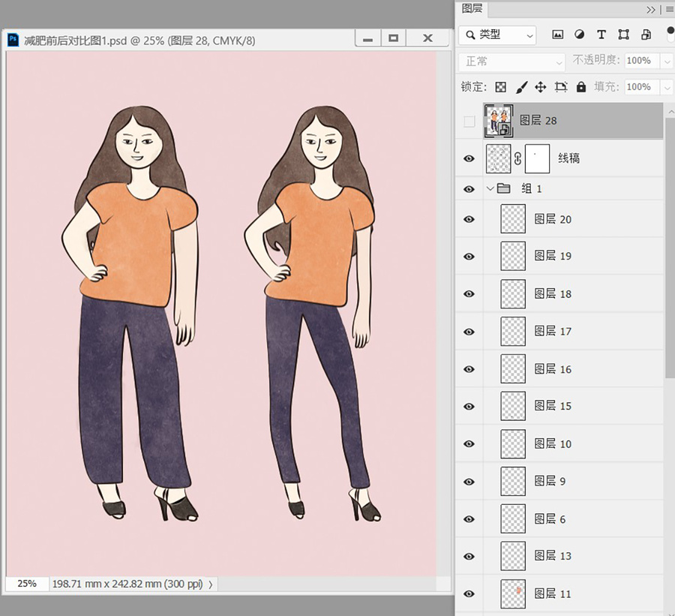Filter layers by pixel layers icon
Screen dimensions: 675x616
557,35
